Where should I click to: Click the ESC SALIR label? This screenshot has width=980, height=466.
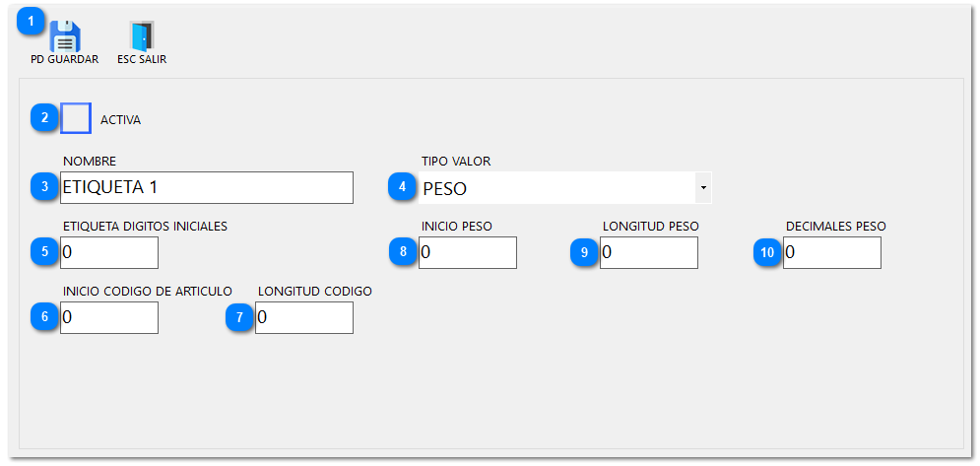(x=142, y=59)
